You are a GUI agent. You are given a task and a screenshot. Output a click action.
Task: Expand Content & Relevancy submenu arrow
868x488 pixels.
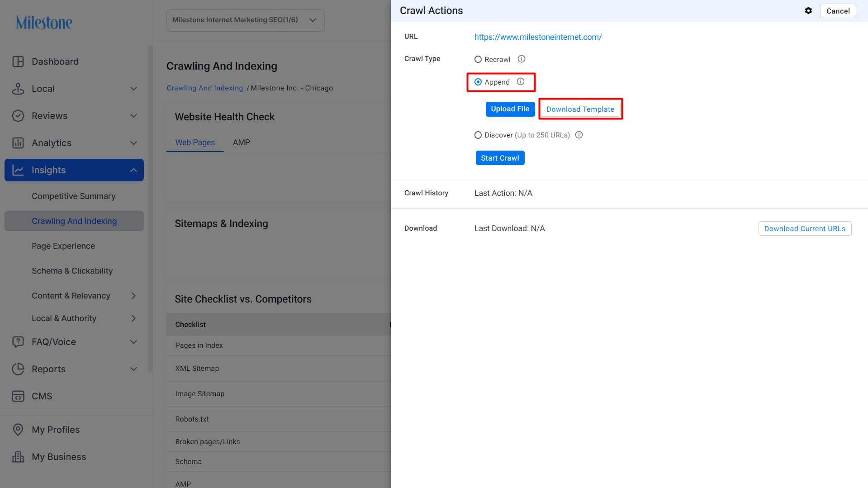click(x=133, y=296)
